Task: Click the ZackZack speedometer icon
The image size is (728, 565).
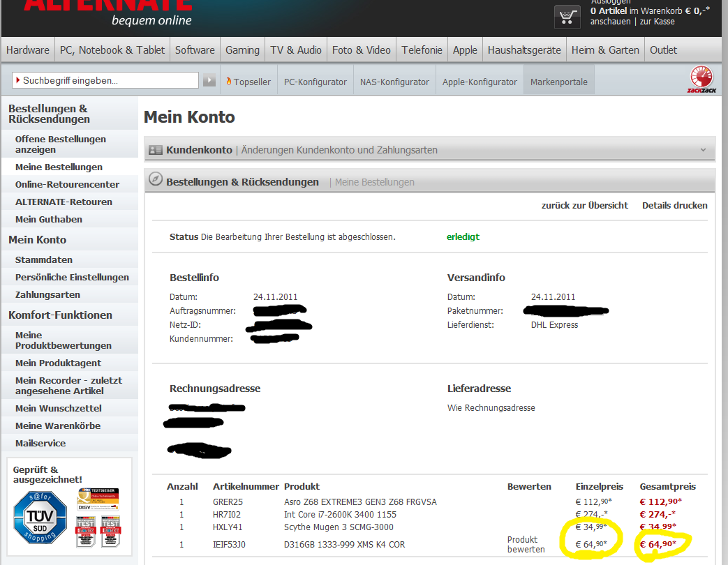Action: point(701,80)
